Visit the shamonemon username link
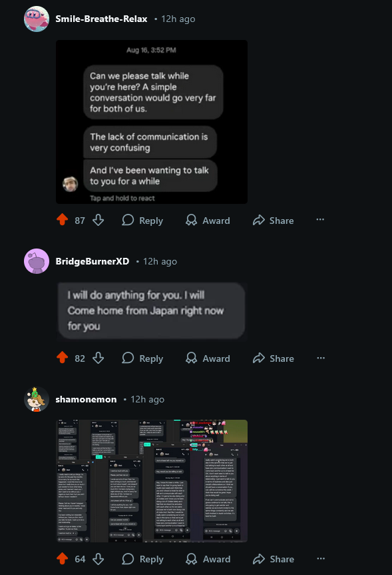The width and height of the screenshot is (392, 575). pos(86,399)
